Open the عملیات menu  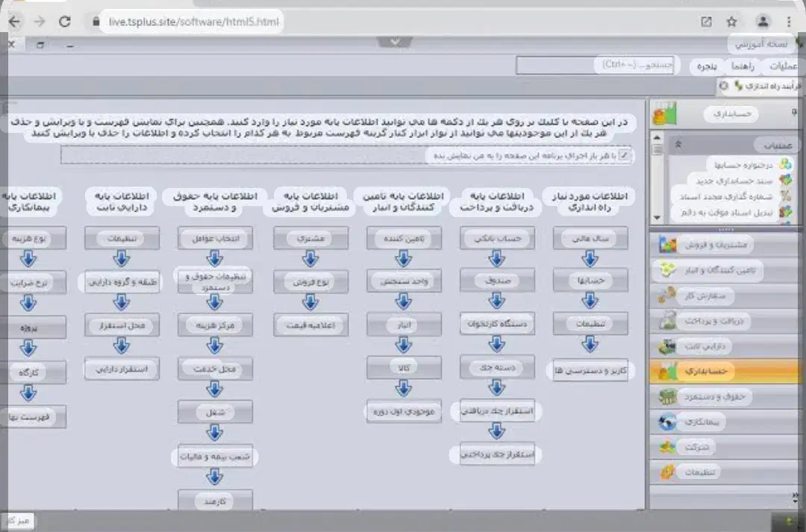click(x=784, y=66)
